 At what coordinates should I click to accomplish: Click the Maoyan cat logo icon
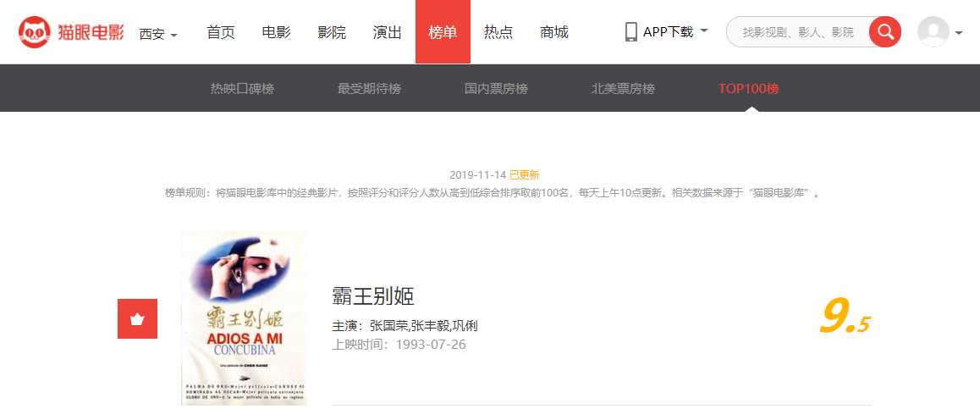tap(35, 32)
